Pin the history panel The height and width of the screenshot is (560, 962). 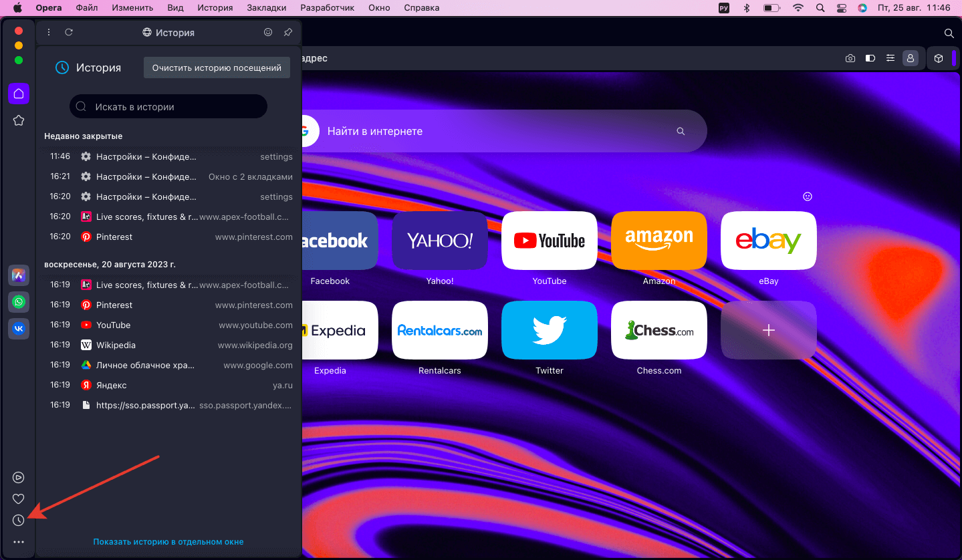[288, 32]
